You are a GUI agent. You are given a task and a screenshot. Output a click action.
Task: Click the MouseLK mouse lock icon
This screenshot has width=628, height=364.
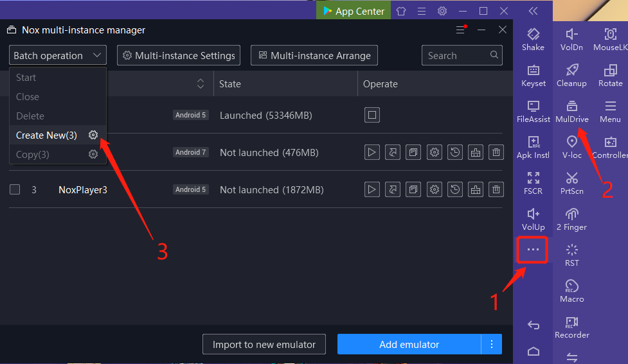coord(610,35)
